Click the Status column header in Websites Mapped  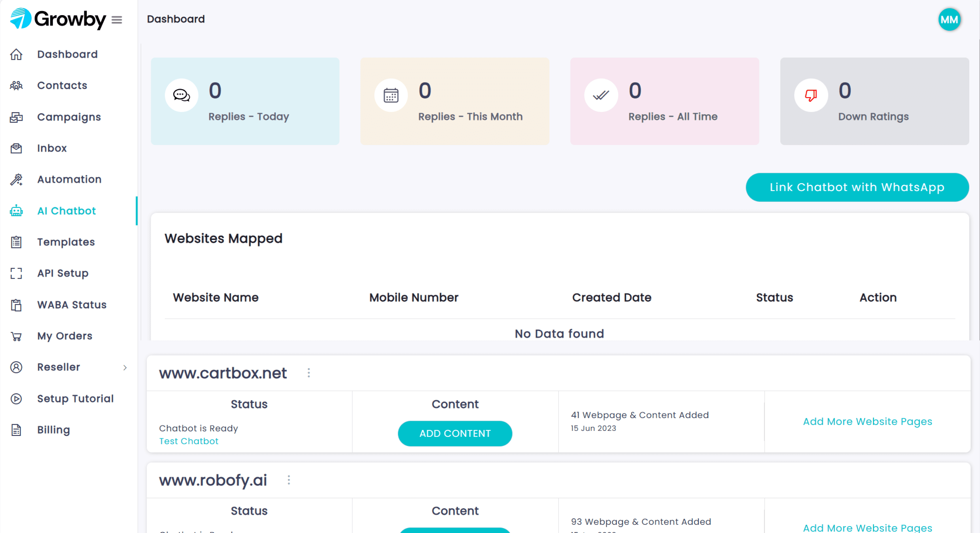[x=775, y=297]
